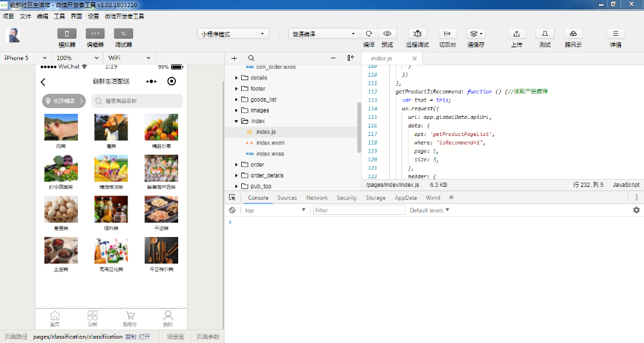This screenshot has height=343, width=644.
Task: Click the 复制 link next to page path
Action: coord(130,337)
